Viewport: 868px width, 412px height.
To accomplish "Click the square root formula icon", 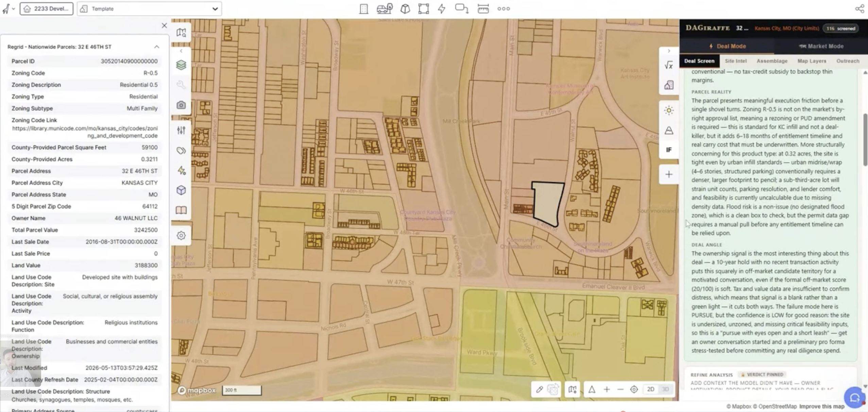I will click(x=669, y=65).
